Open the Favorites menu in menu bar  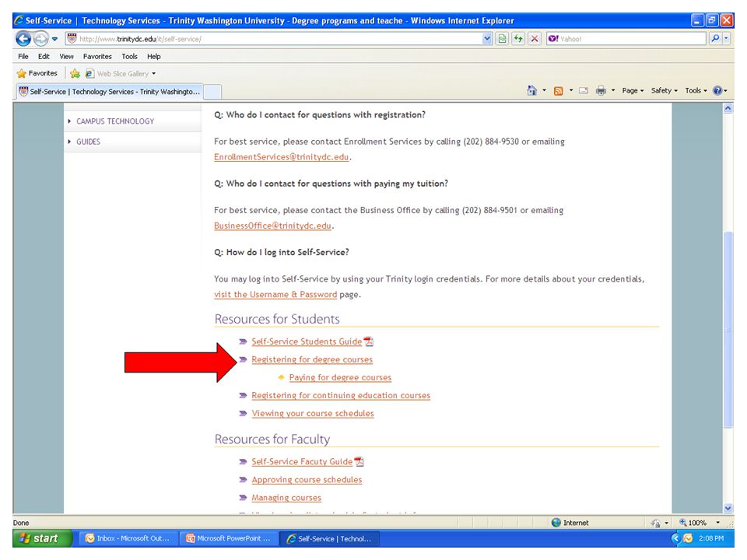tap(97, 56)
